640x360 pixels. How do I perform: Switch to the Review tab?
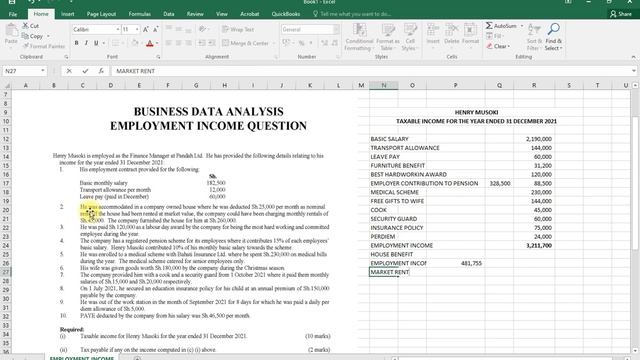[195, 14]
